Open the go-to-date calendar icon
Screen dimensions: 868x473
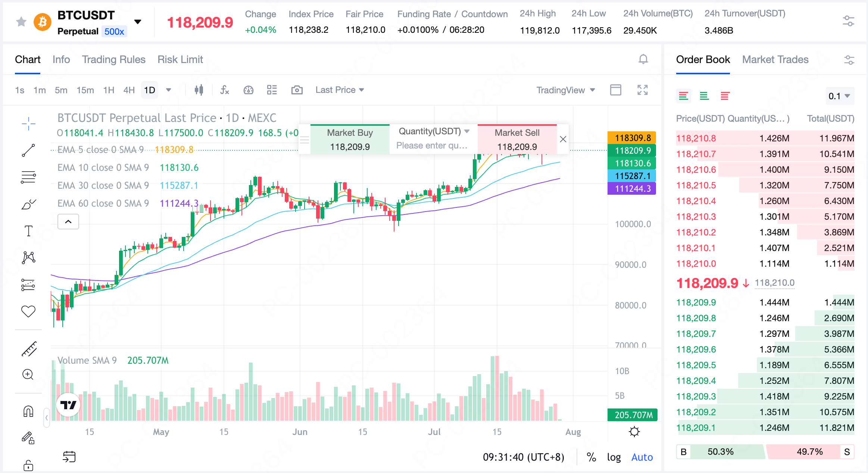coord(69,457)
